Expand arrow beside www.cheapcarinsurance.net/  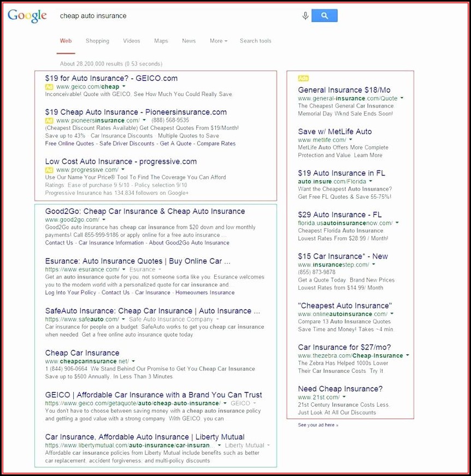(x=133, y=361)
